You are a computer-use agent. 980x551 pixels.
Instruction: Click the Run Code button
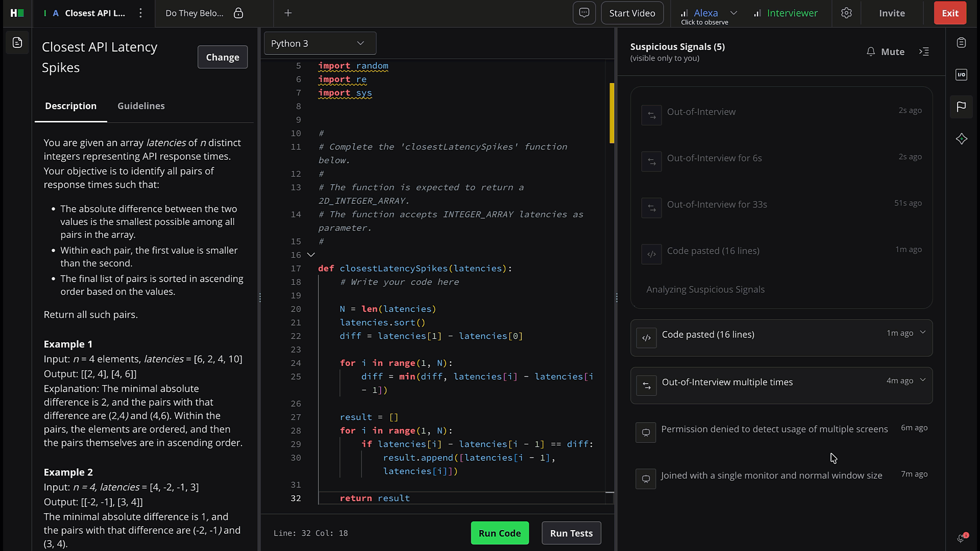pyautogui.click(x=499, y=533)
